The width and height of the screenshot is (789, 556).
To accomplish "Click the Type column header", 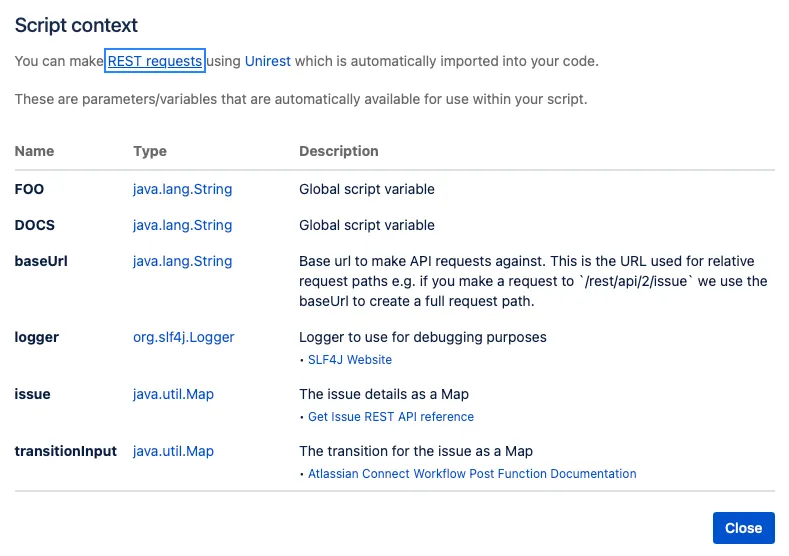I will 150,151.
